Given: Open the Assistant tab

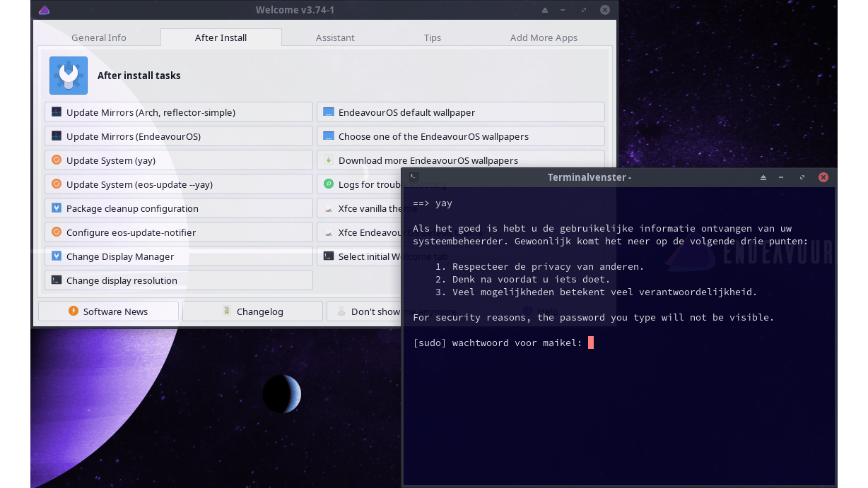Looking at the screenshot, I should (335, 38).
